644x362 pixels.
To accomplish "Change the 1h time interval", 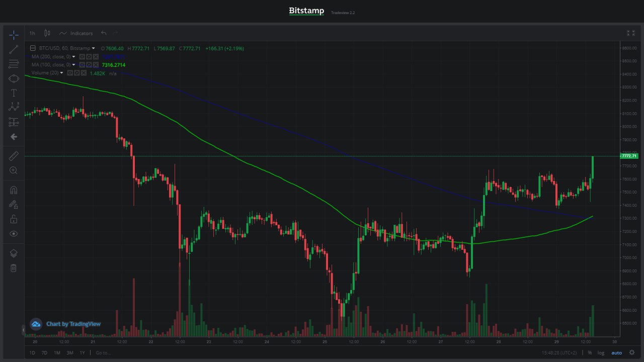I will click(x=32, y=33).
